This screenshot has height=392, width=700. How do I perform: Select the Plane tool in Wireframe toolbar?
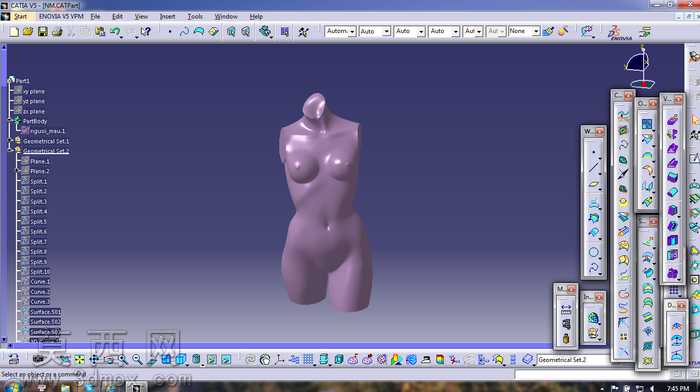click(x=593, y=184)
